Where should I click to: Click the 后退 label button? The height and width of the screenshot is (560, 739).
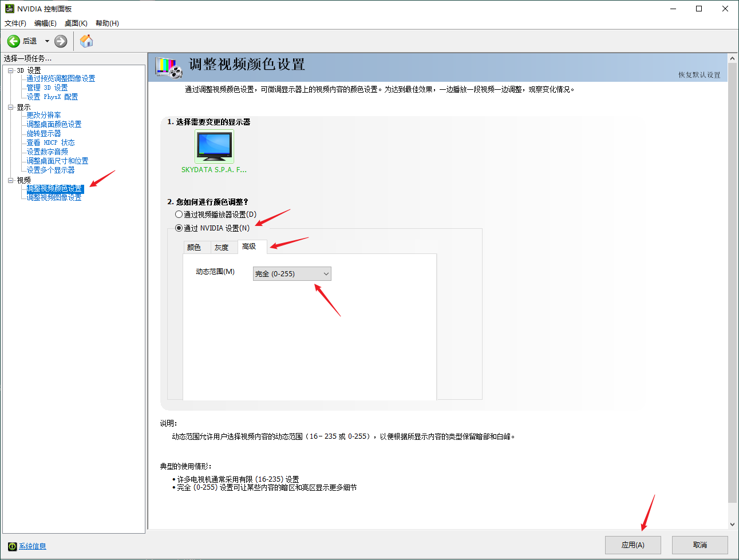coord(30,41)
